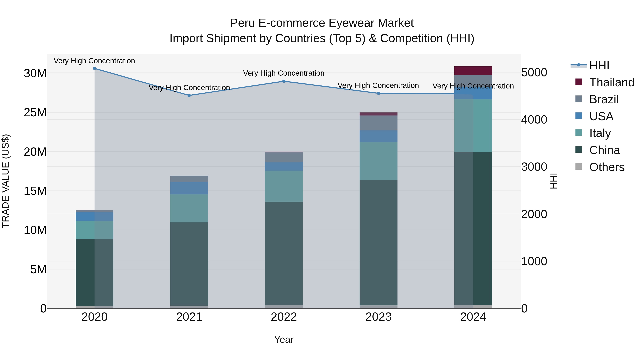Click the Italy teal color swatch

[579, 132]
